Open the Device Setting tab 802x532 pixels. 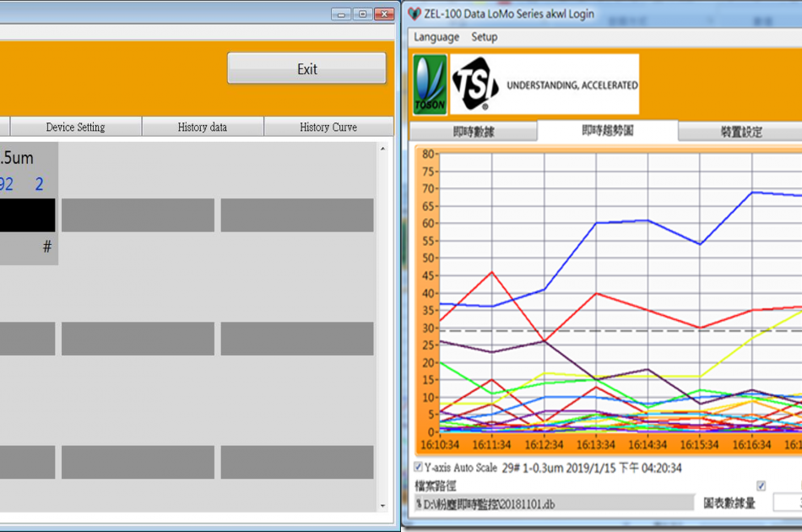(76, 128)
